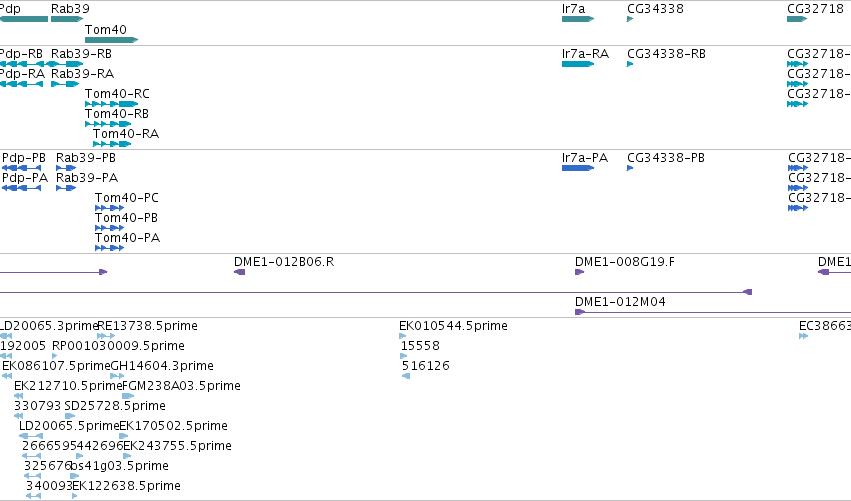Click the DME1-012B06.R marker arrow
851x501 pixels.
239,272
